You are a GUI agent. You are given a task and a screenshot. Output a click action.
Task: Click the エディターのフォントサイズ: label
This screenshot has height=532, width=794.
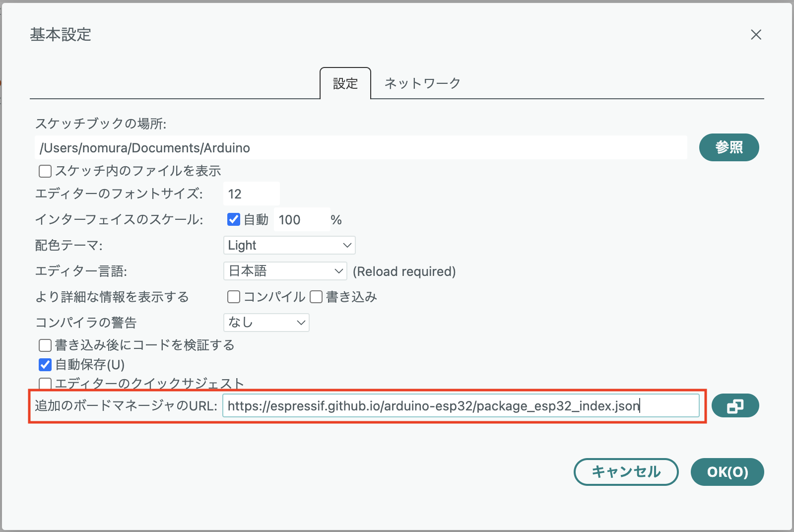tap(119, 194)
